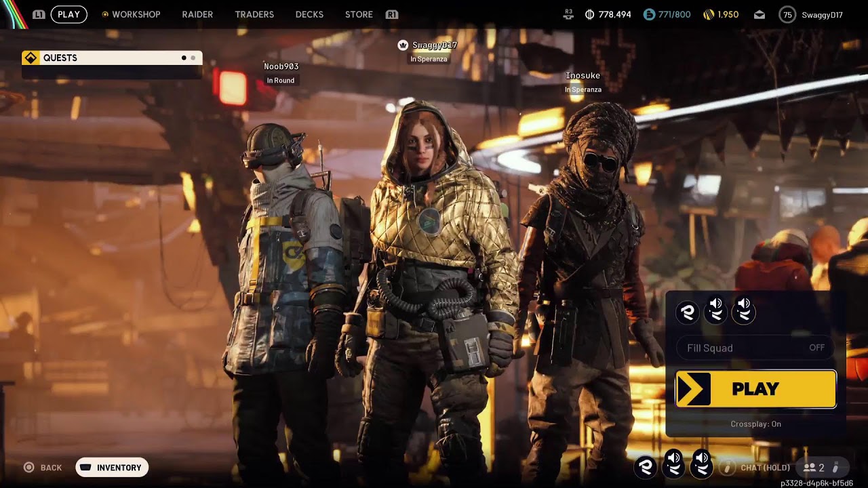This screenshot has width=868, height=488.
Task: Select the Noob903 player nameplate
Action: coord(281,66)
